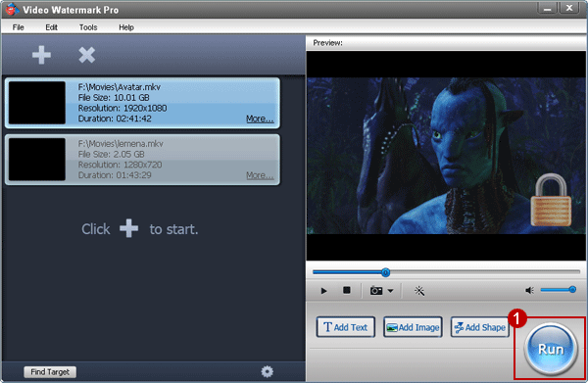
Task: Click Duration: 02:41:42 text
Action: coord(115,119)
